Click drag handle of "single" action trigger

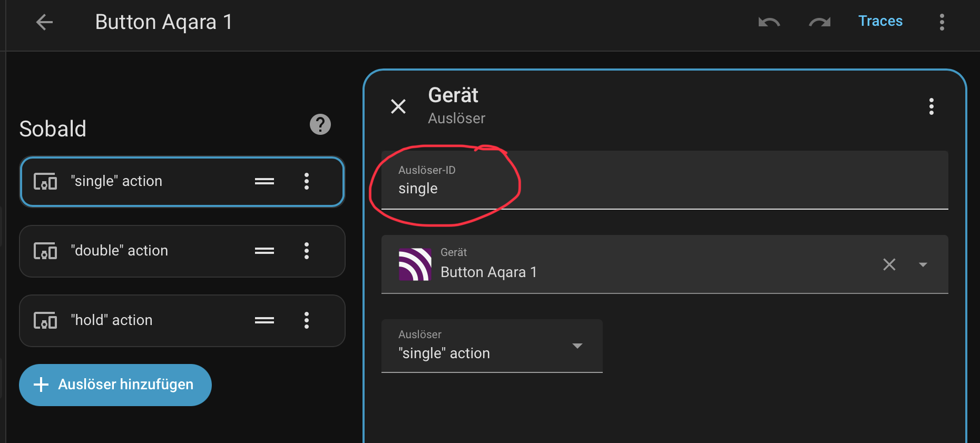click(264, 181)
